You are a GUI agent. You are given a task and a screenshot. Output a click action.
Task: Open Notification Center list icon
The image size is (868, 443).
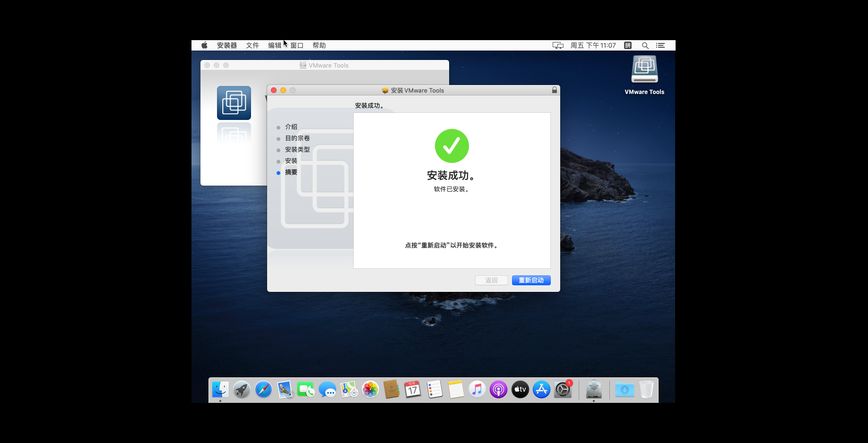[x=660, y=45]
